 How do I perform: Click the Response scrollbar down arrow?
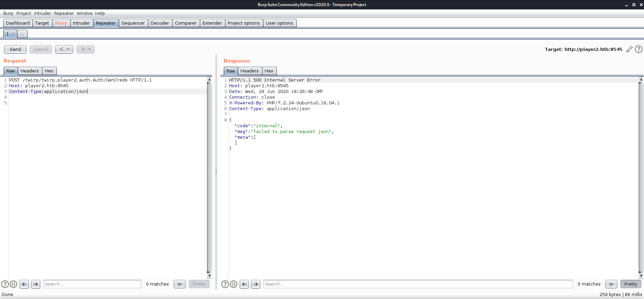coord(641,276)
